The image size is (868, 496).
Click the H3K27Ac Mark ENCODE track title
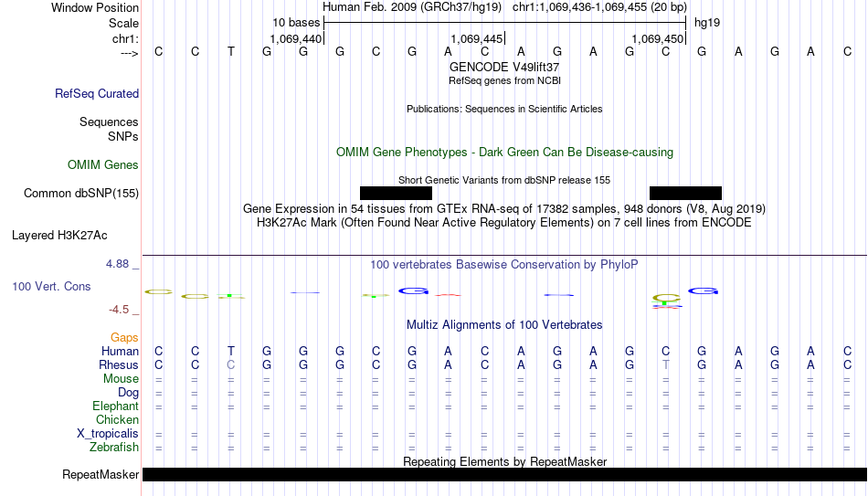(x=504, y=223)
